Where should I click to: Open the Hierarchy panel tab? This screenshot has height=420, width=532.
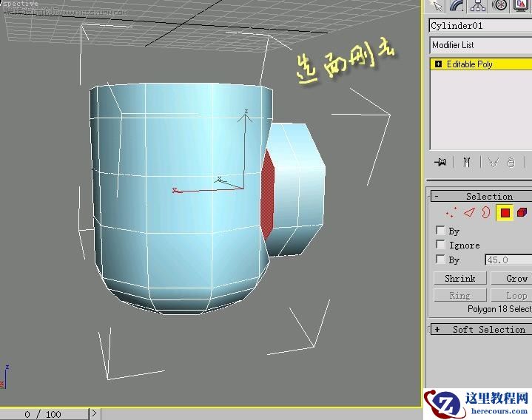(478, 5)
